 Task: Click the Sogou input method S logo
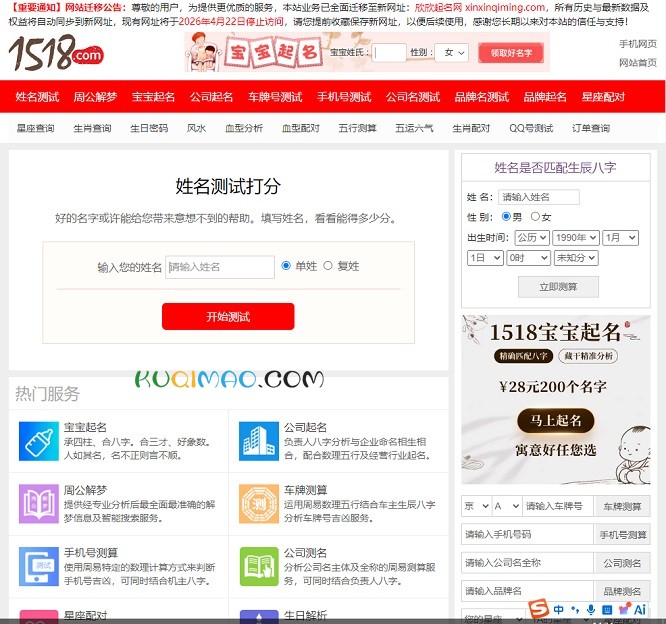[539, 609]
